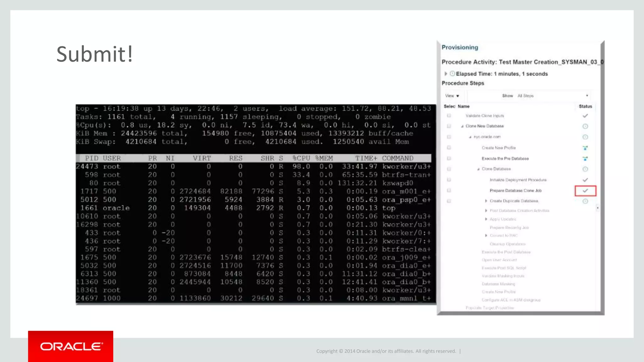This screenshot has width=644, height=362.
Task: Open the Execute the Pre Database step
Action: coord(505,159)
